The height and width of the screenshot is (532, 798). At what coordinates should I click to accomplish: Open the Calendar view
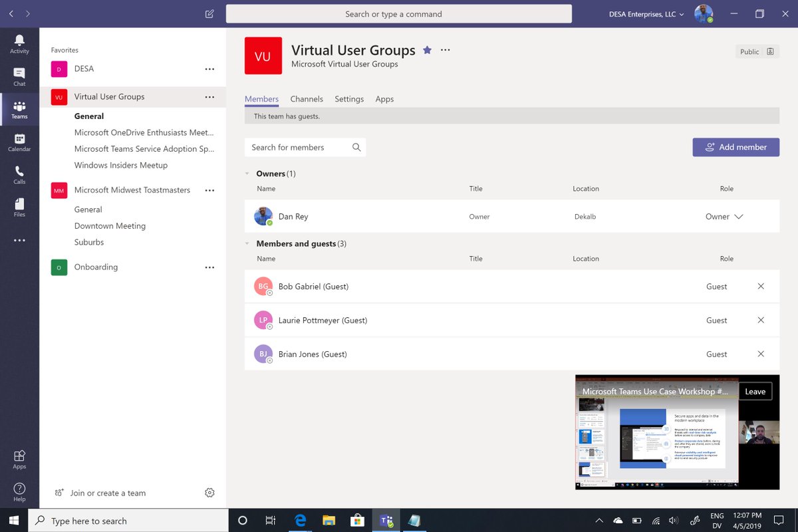coord(19,142)
